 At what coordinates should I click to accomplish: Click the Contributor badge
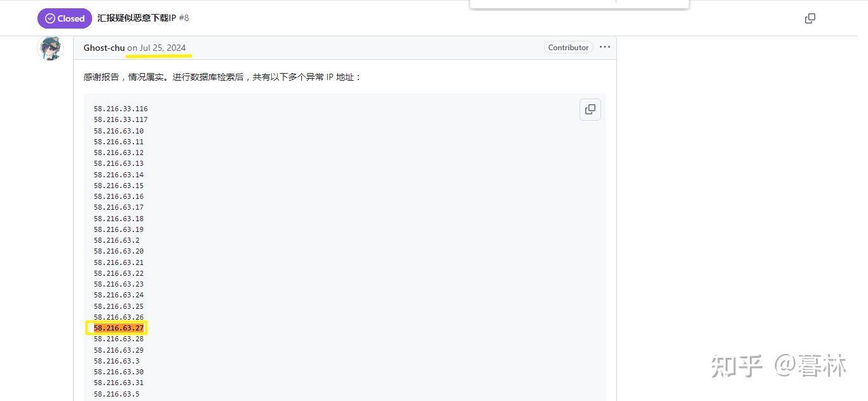[569, 47]
